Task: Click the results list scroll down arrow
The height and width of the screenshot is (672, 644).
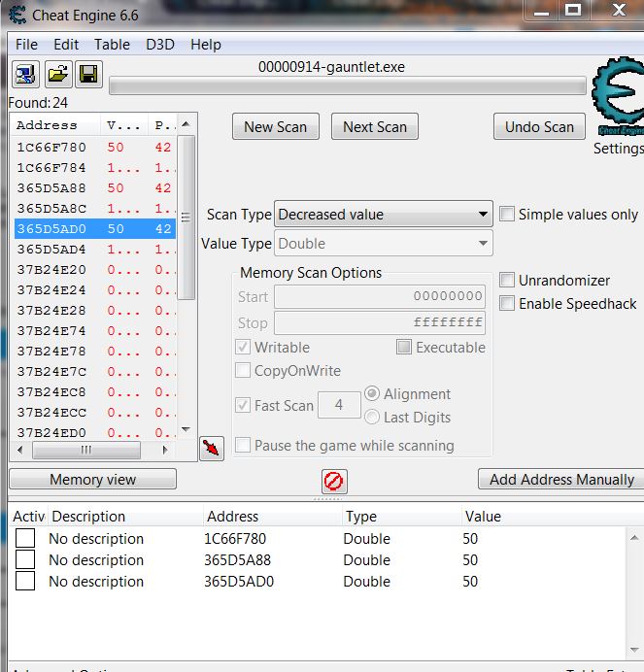Action: (x=186, y=429)
